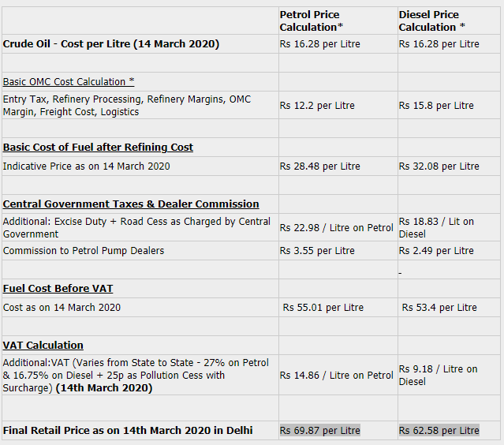Select the Rs 15.8 per Litre diesel OMC cost
The height and width of the screenshot is (445, 504).
[x=436, y=106]
